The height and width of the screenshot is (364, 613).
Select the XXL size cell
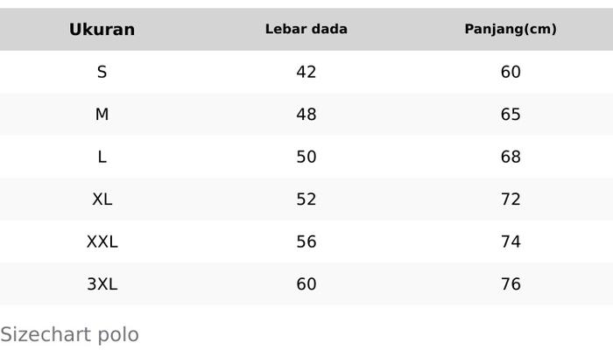(x=102, y=241)
